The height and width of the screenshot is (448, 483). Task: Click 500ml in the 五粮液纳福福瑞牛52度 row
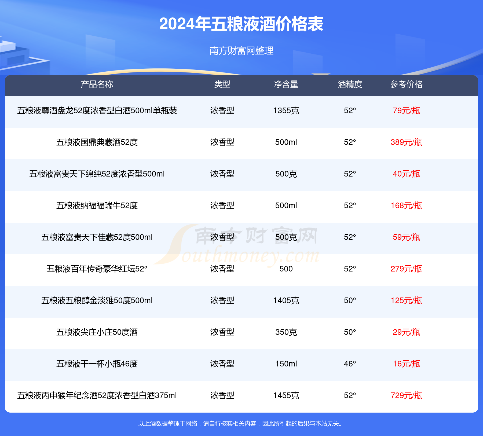[x=286, y=205]
